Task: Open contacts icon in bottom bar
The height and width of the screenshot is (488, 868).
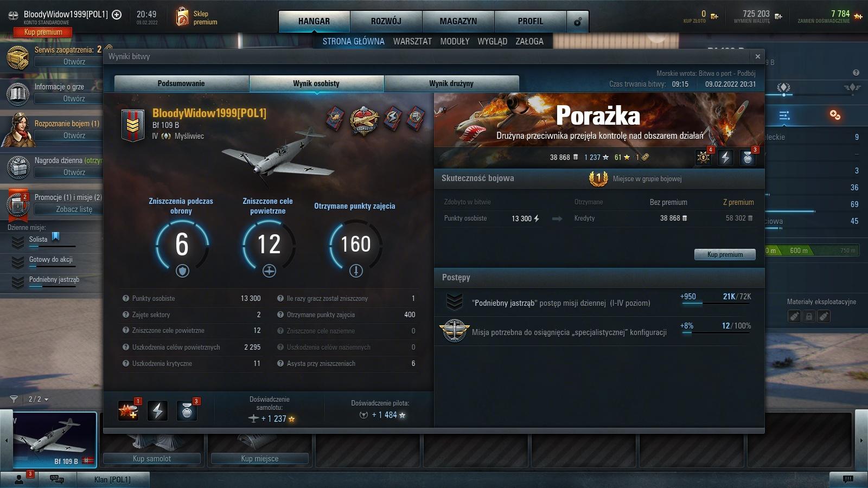Action: [20, 479]
